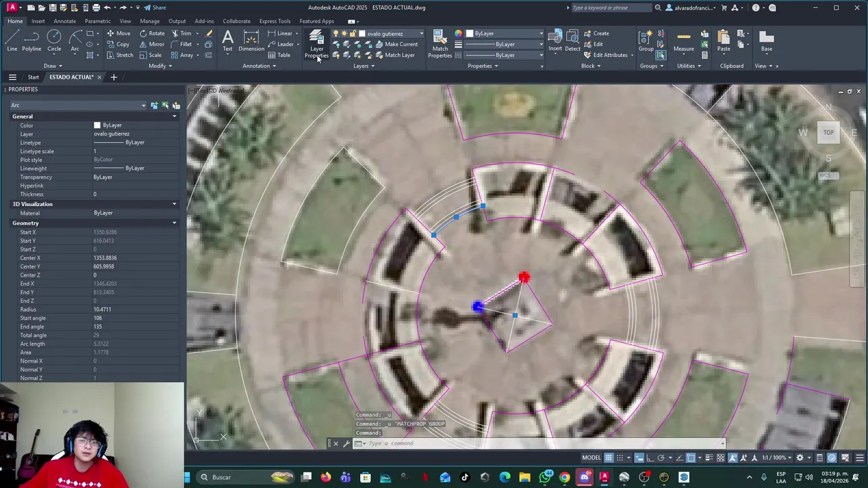The height and width of the screenshot is (488, 868).
Task: Click the Detect block tool
Action: [572, 41]
